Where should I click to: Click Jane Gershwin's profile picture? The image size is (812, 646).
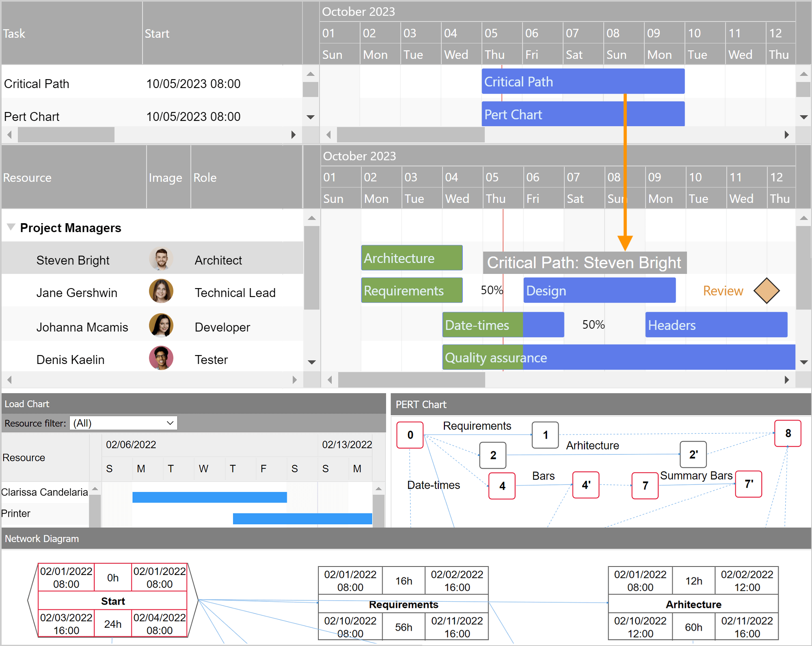[161, 291]
